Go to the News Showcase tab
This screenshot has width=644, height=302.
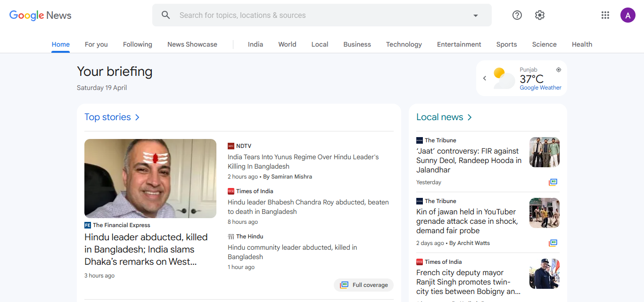192,44
